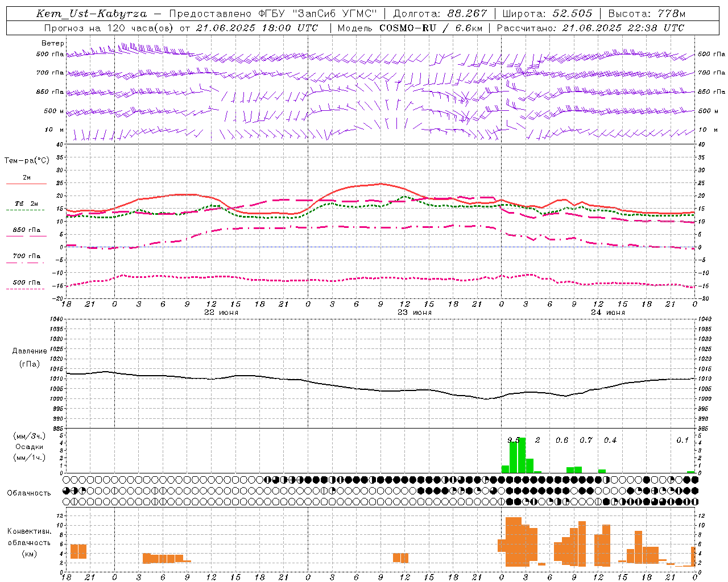The width and height of the screenshot is (728, 582).
Task: Click the 9.5 precipitation total value
Action: pyautogui.click(x=514, y=440)
